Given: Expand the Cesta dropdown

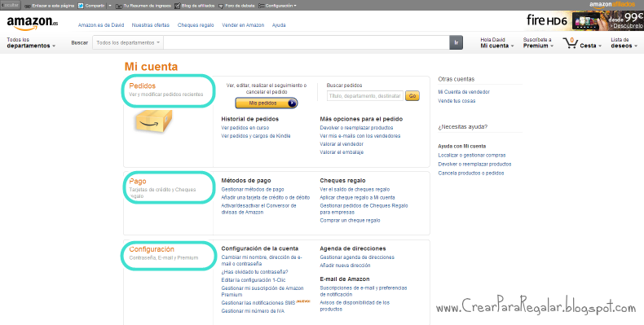Looking at the screenshot, I should point(591,46).
